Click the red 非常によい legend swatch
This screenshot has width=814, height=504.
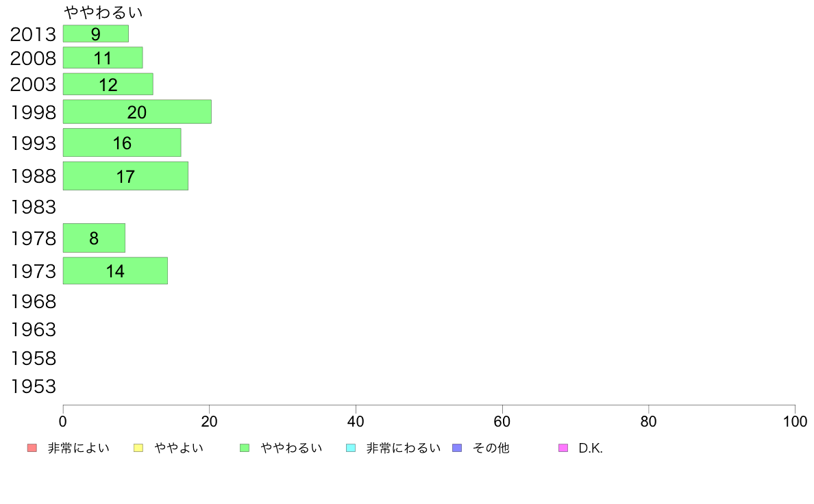(x=32, y=448)
